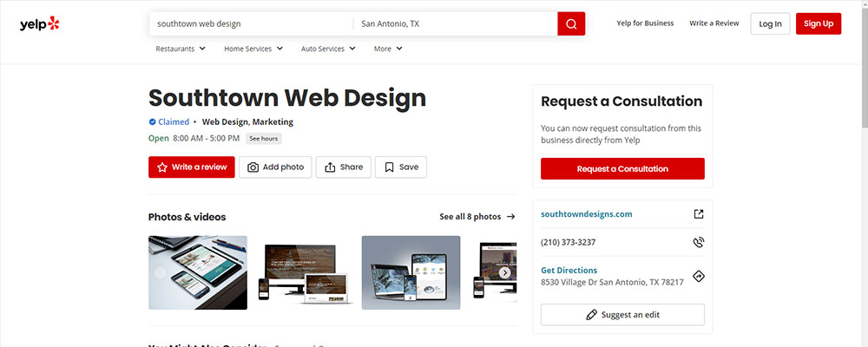Click the See hours button

(264, 138)
